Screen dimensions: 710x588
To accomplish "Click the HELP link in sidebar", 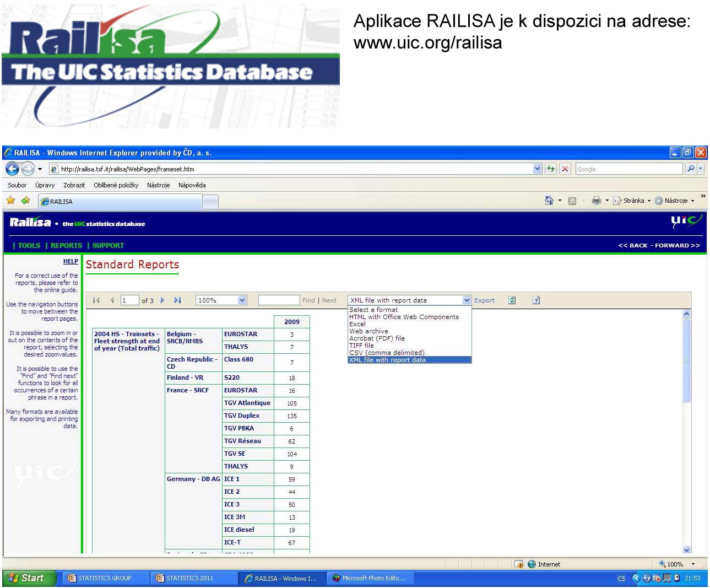I will [71, 261].
